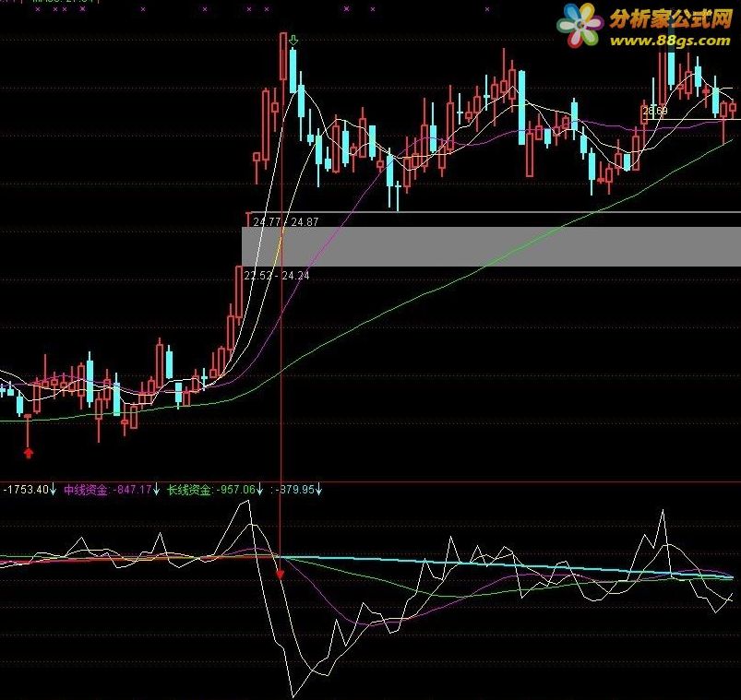Click the thick cyan trend line in the indicator
This screenshot has height=700, width=741.
click(x=506, y=566)
